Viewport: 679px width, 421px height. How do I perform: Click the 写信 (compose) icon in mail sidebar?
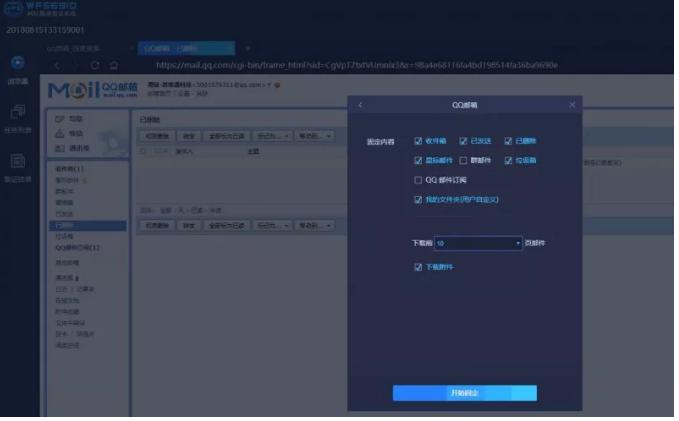point(60,119)
